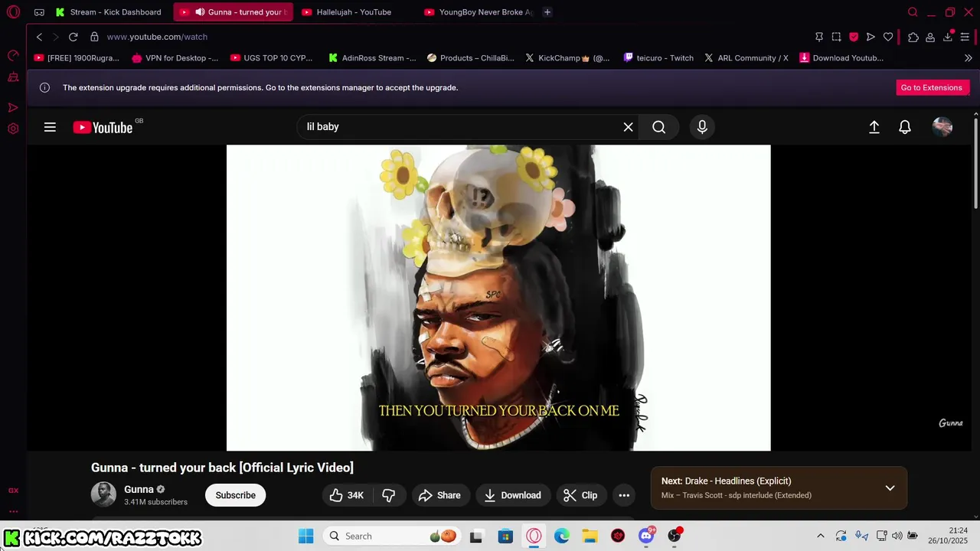This screenshot has width=980, height=551.
Task: Dislike the Gunna video
Action: 389,495
